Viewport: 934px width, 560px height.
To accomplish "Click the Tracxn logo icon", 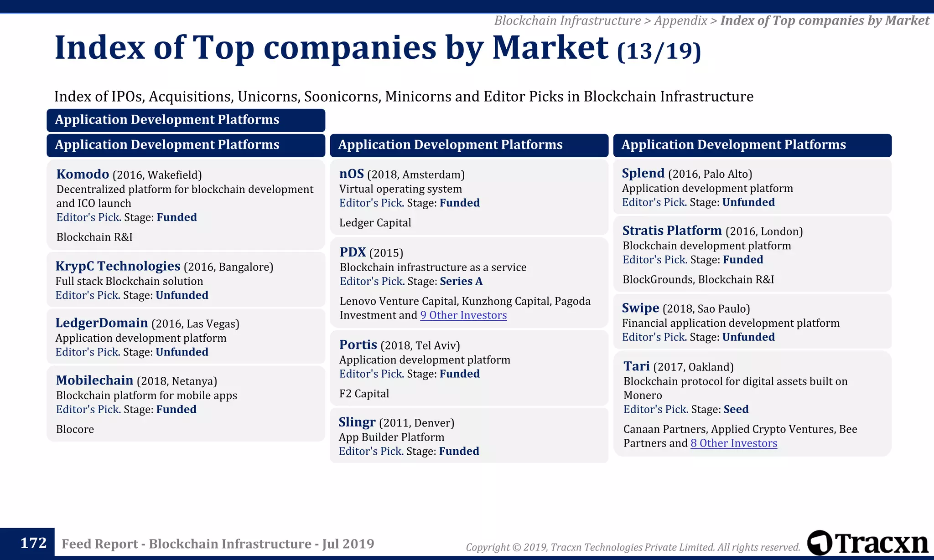I will (x=820, y=542).
